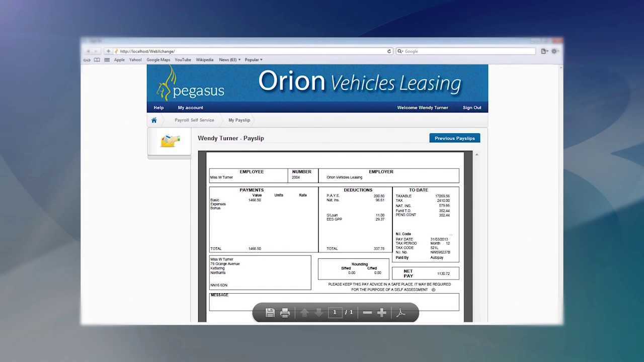Zoom in the PDF with plus icon
This screenshot has width=644, height=362.
click(x=381, y=313)
